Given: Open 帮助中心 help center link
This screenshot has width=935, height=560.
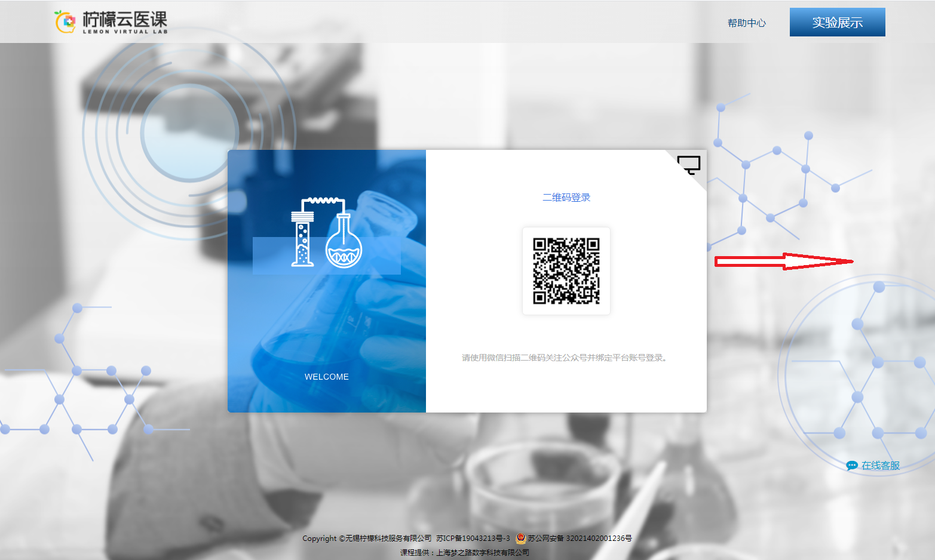Looking at the screenshot, I should [746, 23].
